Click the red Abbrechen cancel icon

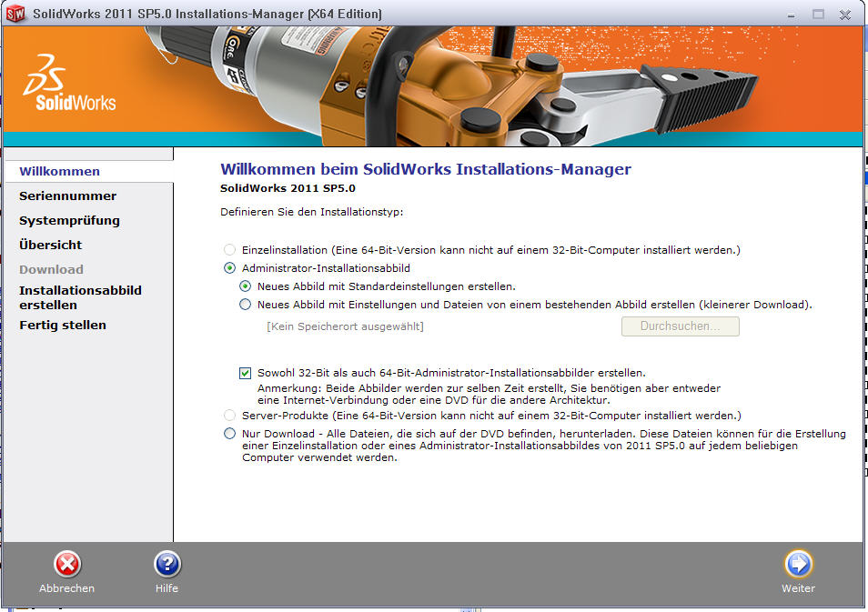pyautogui.click(x=67, y=565)
